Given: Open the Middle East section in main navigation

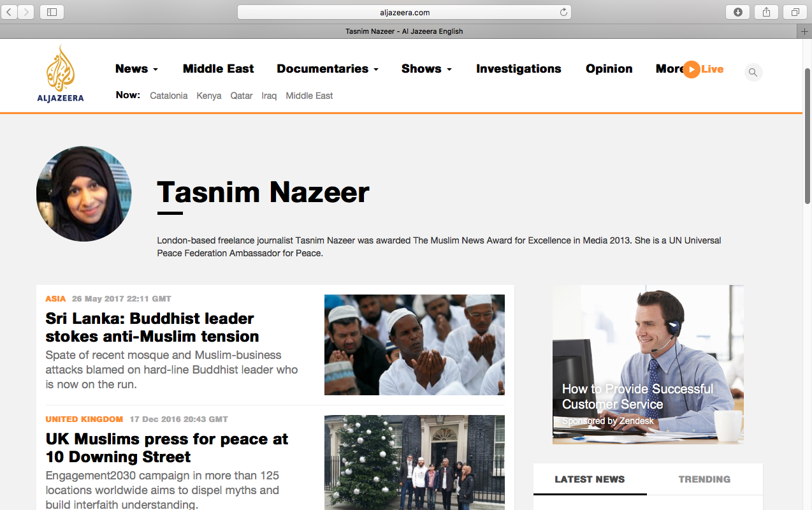Looking at the screenshot, I should coord(218,69).
